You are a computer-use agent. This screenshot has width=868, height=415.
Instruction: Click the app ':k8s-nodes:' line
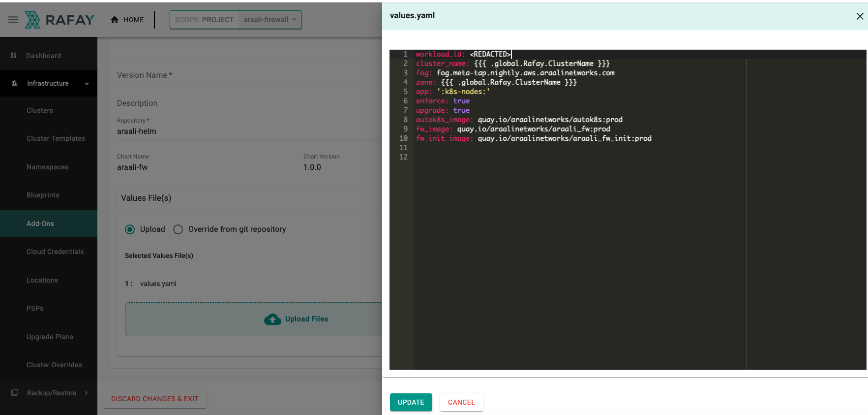pos(453,92)
